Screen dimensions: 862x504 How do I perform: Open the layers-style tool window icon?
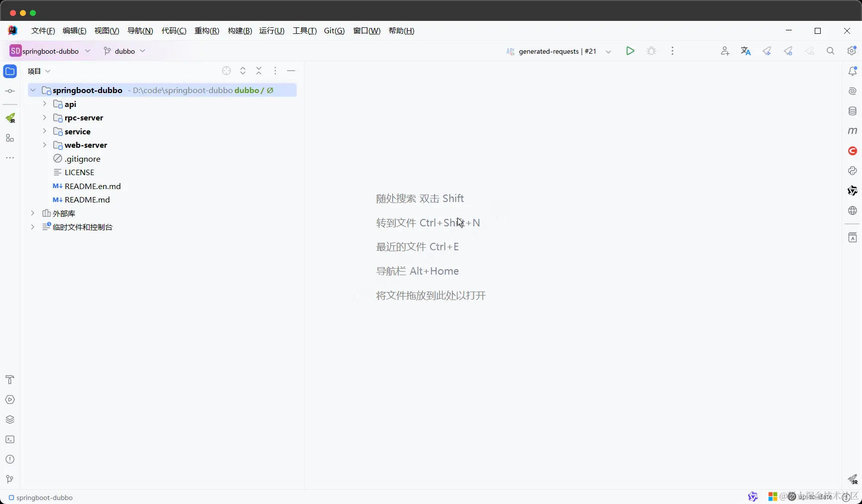pyautogui.click(x=10, y=419)
